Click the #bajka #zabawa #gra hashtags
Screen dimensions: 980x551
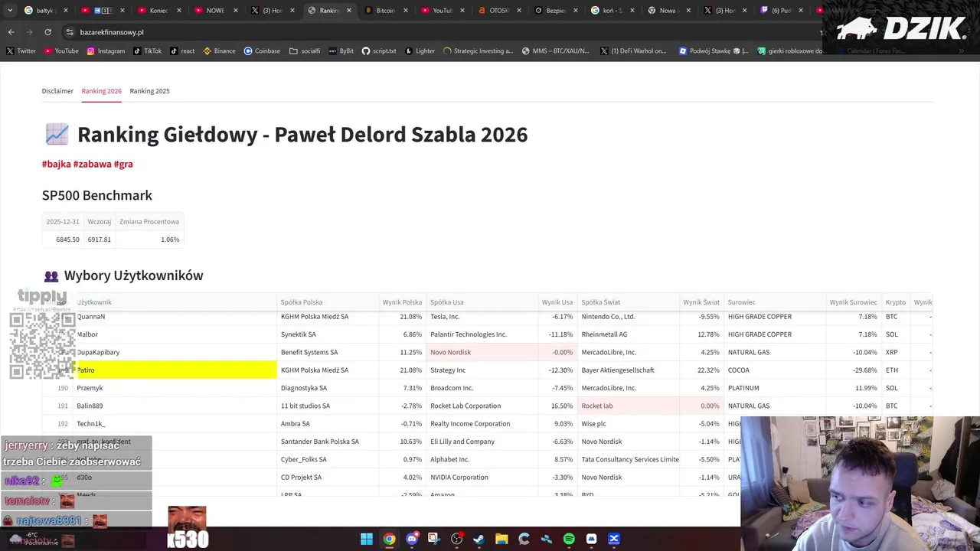pyautogui.click(x=87, y=164)
